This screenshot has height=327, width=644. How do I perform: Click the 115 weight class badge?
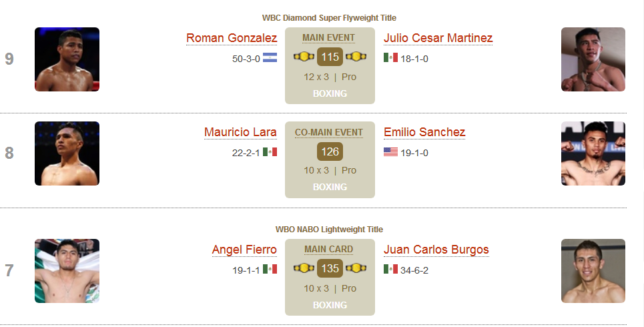330,57
